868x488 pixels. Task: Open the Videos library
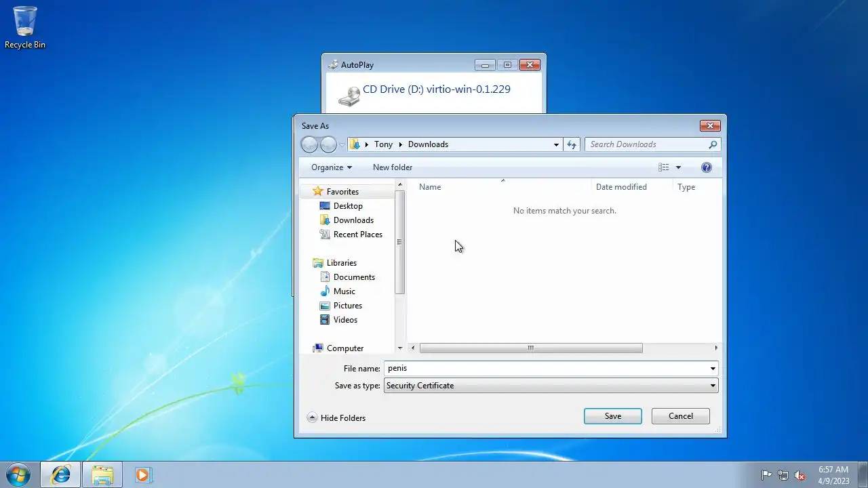[345, 320]
